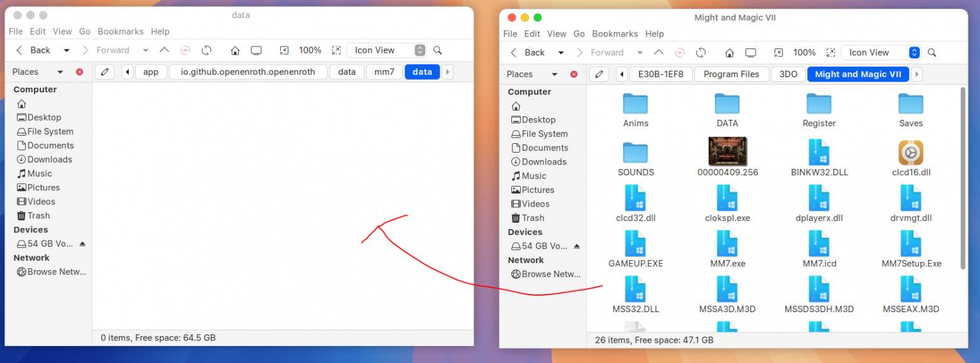The image size is (980, 363).
Task: Click reload icon in Might and Magic VII window
Action: tap(700, 53)
